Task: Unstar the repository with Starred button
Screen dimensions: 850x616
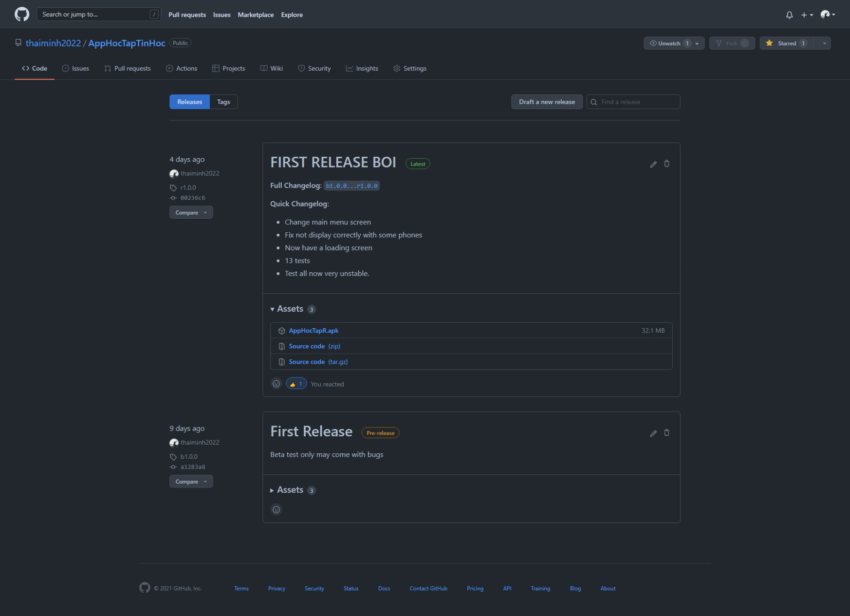Action: tap(787, 43)
